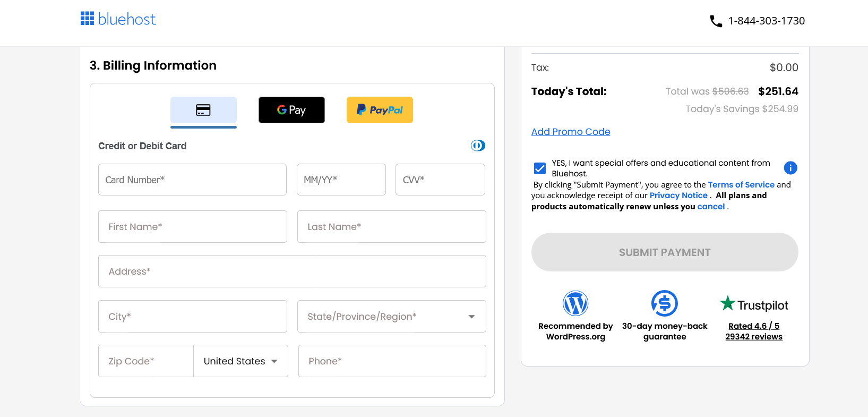
Task: Click the blue info icon
Action: click(x=790, y=168)
